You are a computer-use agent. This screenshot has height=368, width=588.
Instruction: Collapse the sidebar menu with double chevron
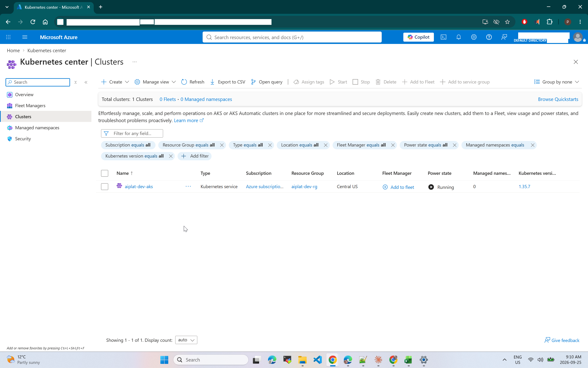[86, 82]
